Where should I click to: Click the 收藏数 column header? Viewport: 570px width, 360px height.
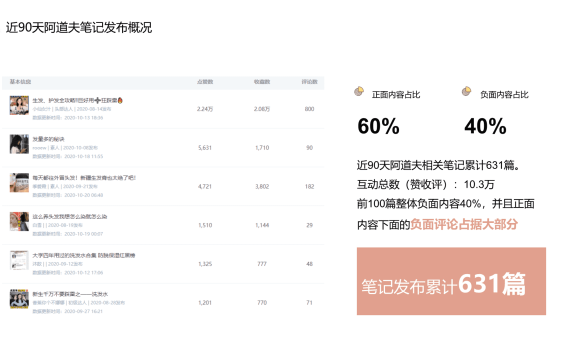click(x=262, y=82)
